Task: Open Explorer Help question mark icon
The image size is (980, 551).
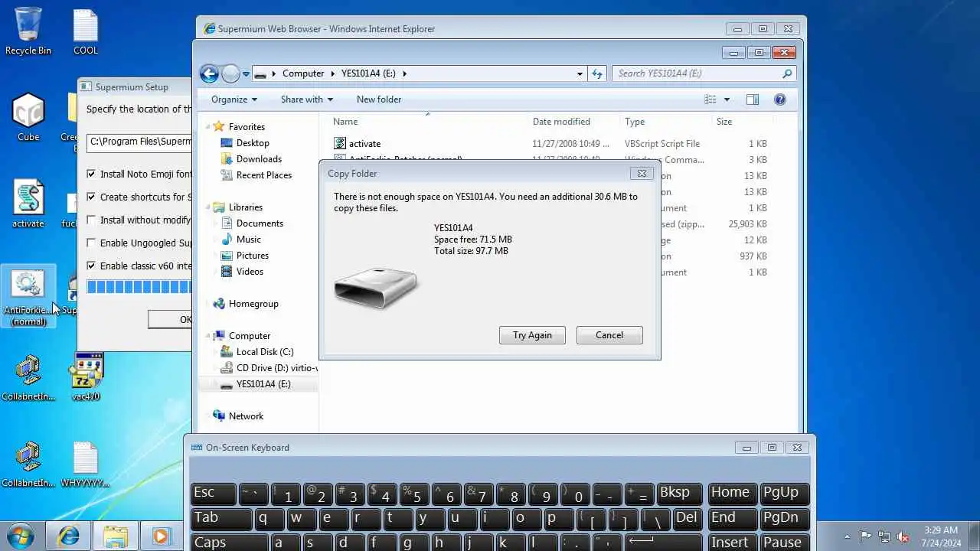Action: 779,99
